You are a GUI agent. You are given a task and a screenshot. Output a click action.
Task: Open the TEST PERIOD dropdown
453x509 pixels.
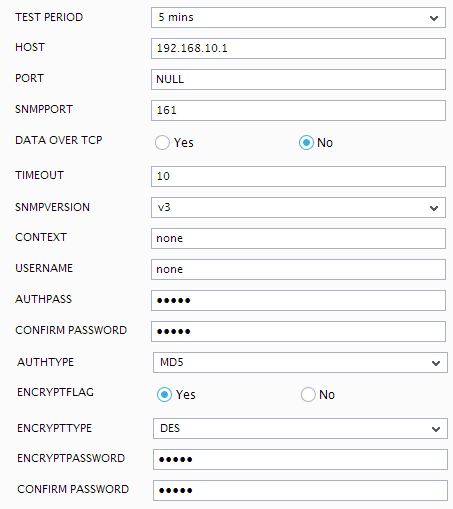coord(298,18)
